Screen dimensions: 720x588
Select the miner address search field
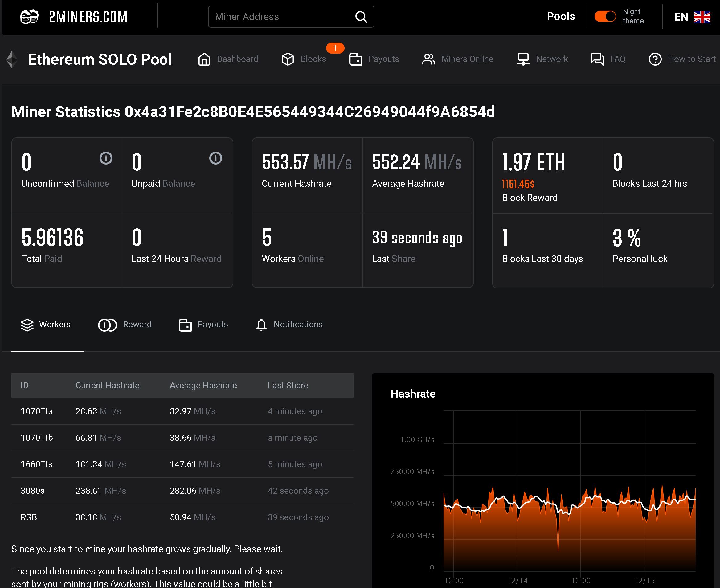290,17
